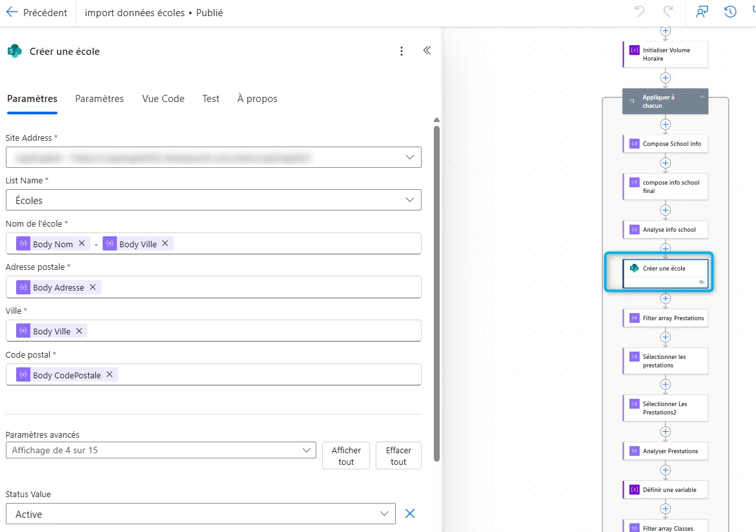Viewport: 756px width, 532px height.
Task: Add step below Définir une variable
Action: pos(666,509)
